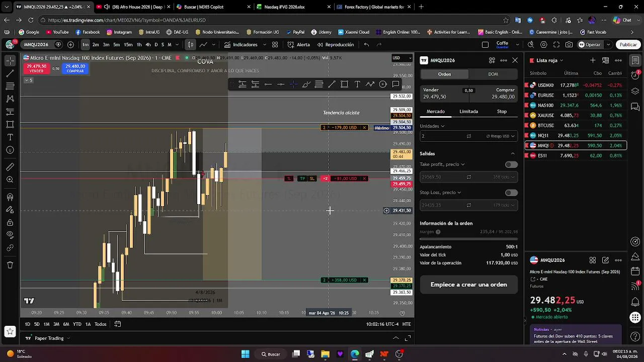Open the Indicadores menu
This screenshot has width=644, height=362.
(240, 45)
